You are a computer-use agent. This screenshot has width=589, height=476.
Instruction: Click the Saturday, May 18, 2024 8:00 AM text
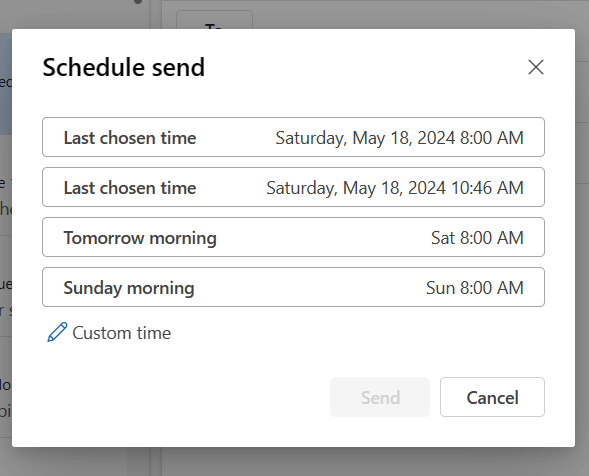click(x=399, y=138)
